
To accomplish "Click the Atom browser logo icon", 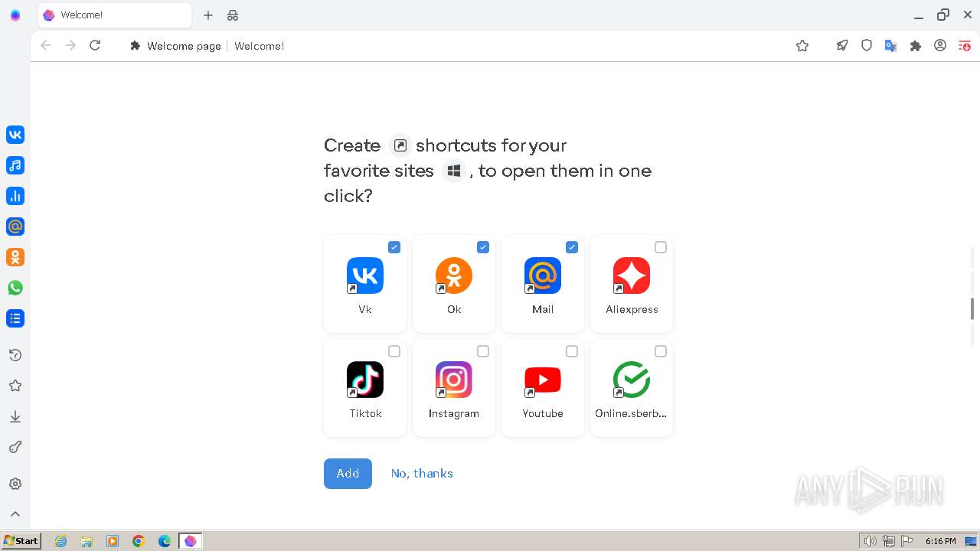I will coord(15,15).
